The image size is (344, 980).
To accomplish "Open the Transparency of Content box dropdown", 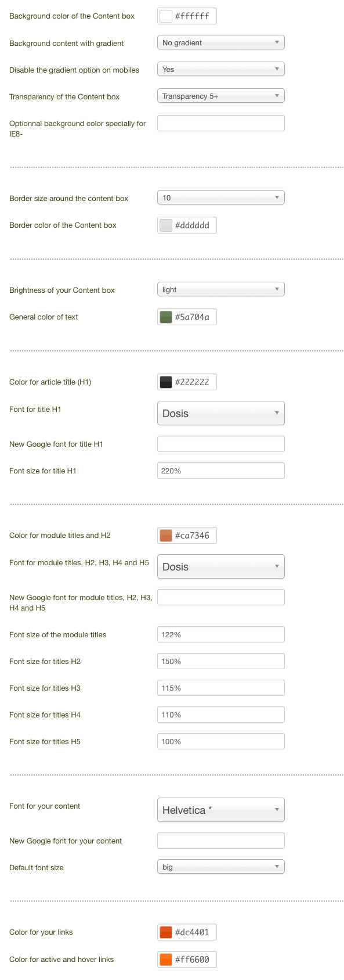I will tap(221, 96).
